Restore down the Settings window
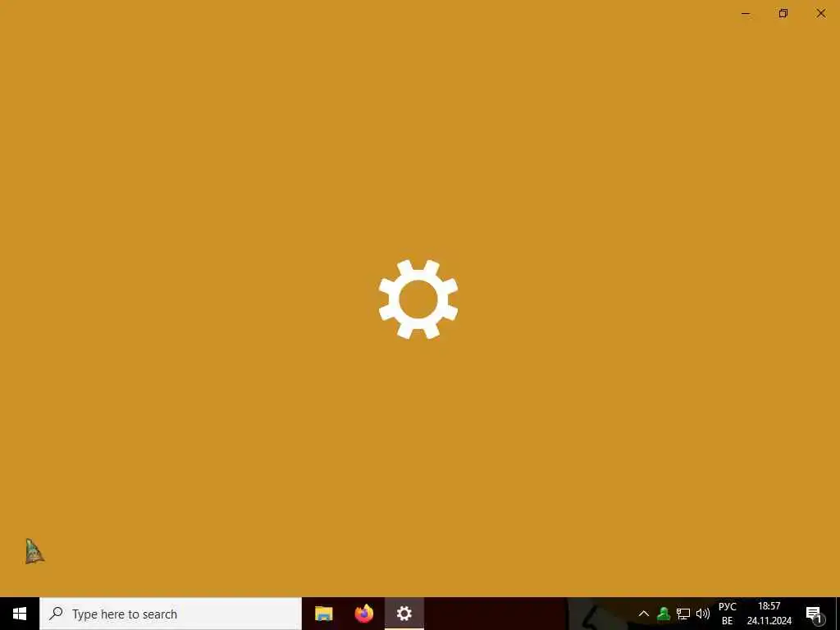 [x=783, y=13]
